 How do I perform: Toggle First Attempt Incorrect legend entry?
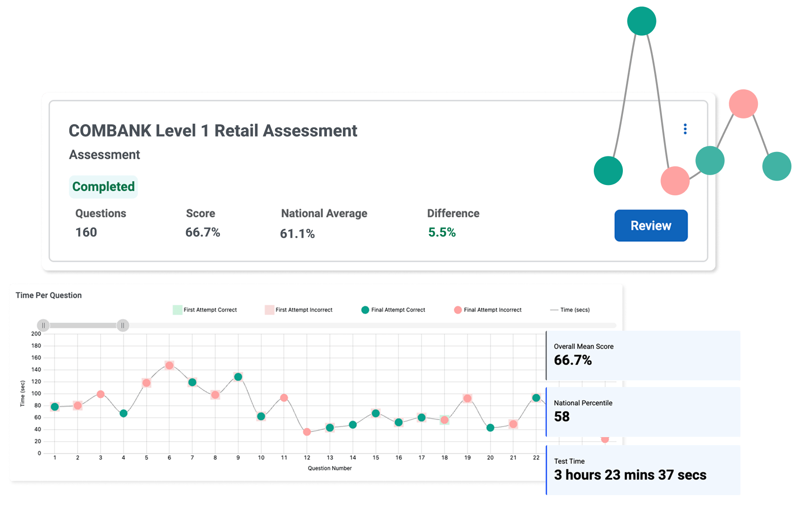pos(299,310)
